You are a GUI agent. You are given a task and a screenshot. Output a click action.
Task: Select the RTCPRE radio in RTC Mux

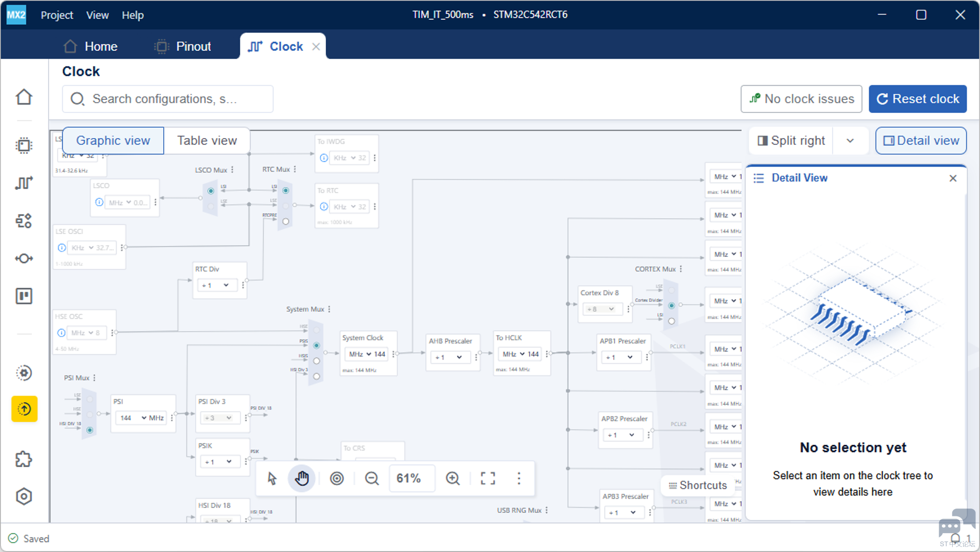(x=286, y=222)
